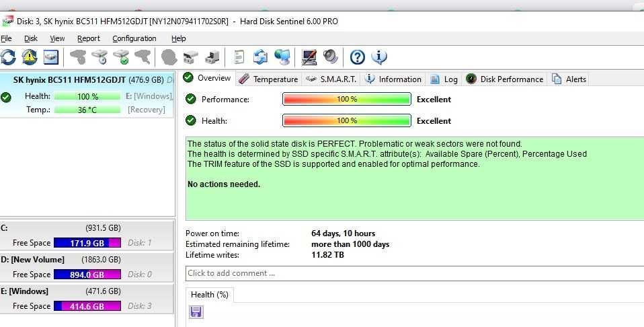Click the 894.0 GB free space bar
644x327 pixels.
87,275
